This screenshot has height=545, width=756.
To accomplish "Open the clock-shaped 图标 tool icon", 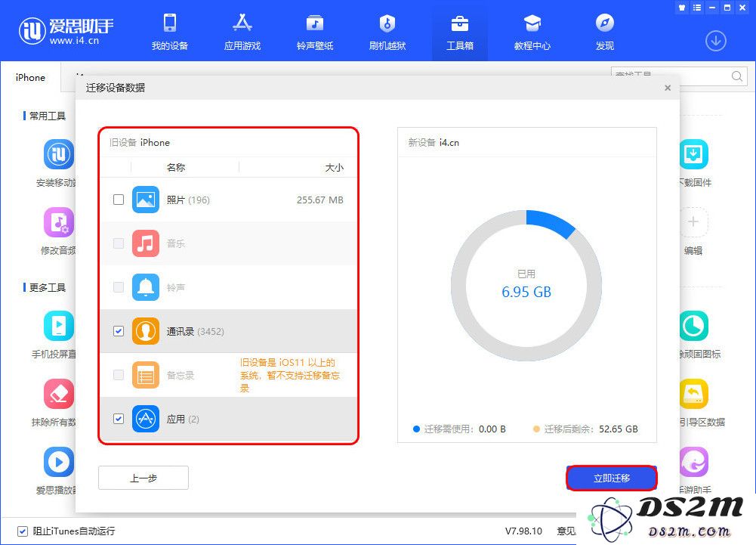I will click(x=694, y=326).
